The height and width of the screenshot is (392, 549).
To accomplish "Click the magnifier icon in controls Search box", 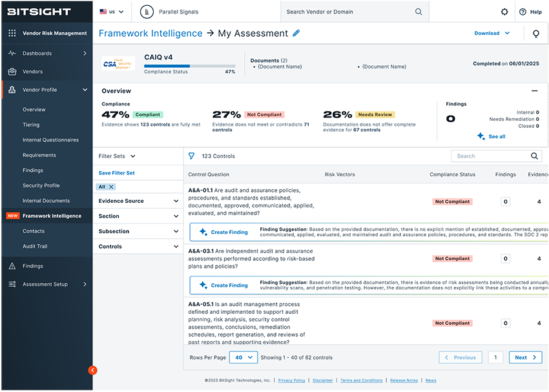I will point(534,156).
